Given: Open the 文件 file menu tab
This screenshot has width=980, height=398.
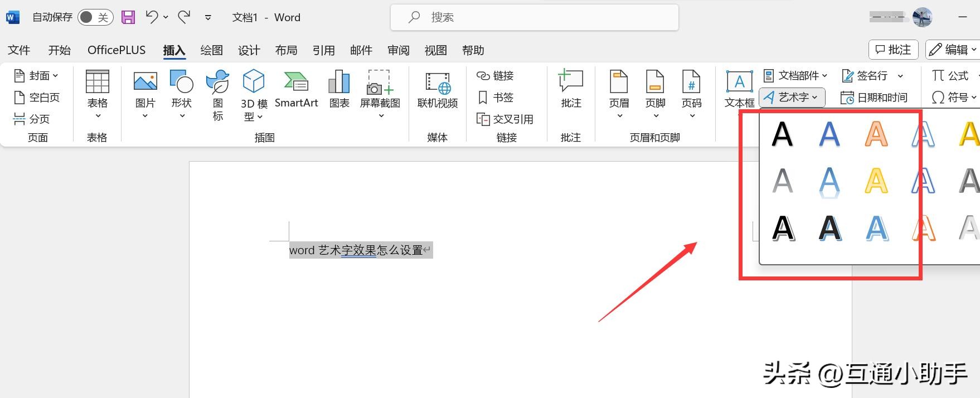Looking at the screenshot, I should pos(19,50).
